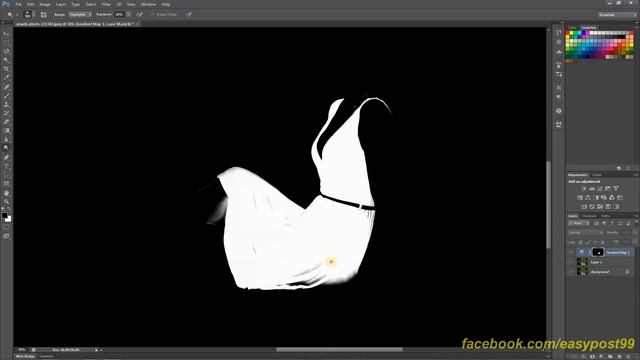Select the Eraser tool
This screenshot has height=360, width=640.
6,122
